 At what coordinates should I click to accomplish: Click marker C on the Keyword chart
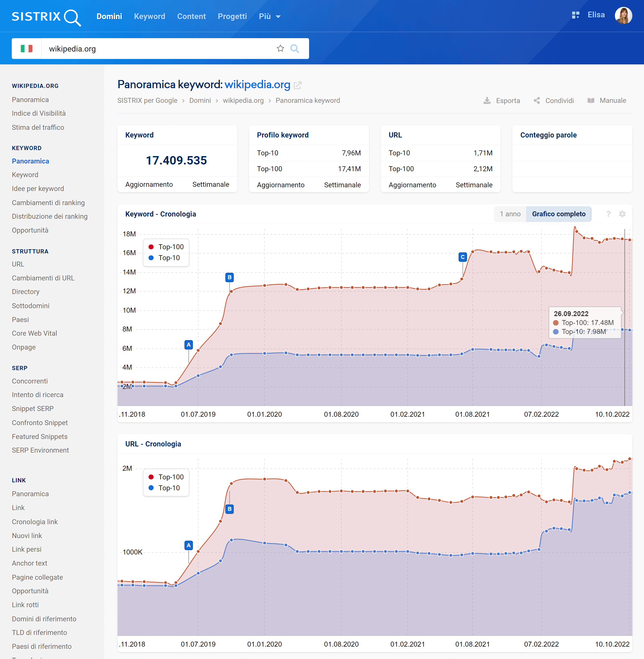[x=463, y=257]
